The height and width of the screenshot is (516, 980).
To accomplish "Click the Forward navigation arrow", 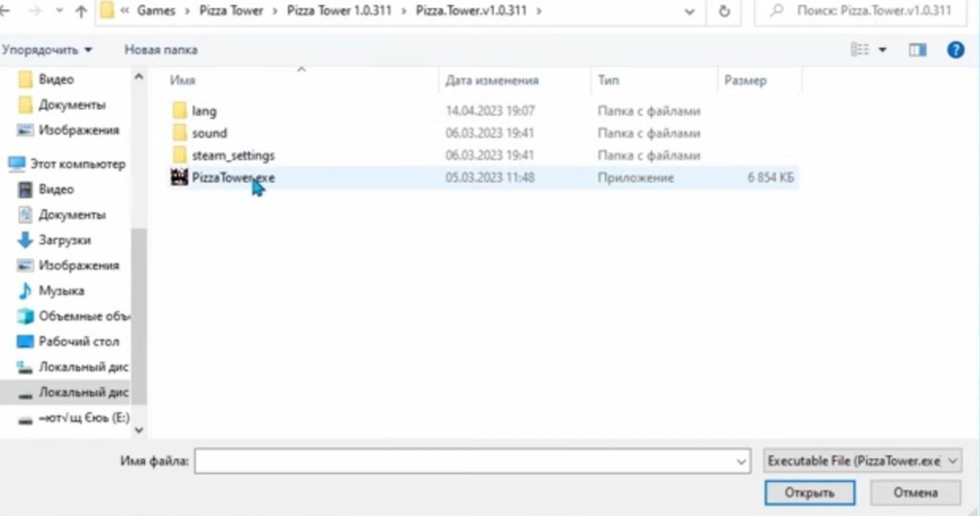I will [34, 12].
